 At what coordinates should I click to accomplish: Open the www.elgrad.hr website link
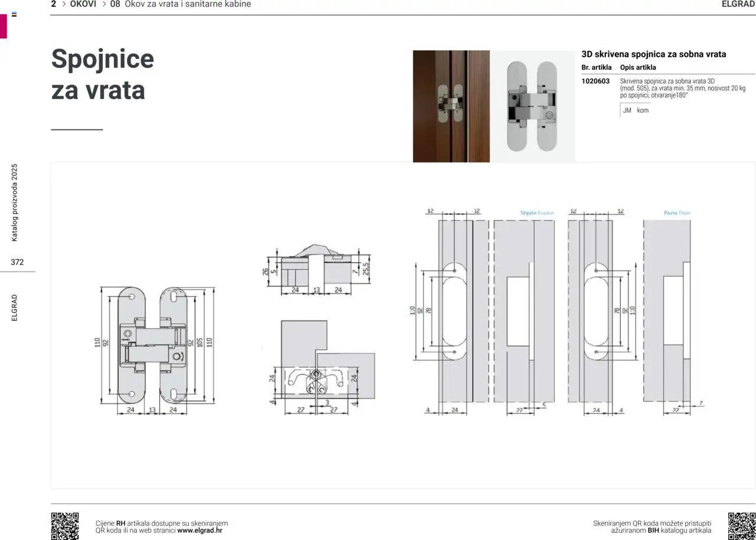tap(200, 531)
